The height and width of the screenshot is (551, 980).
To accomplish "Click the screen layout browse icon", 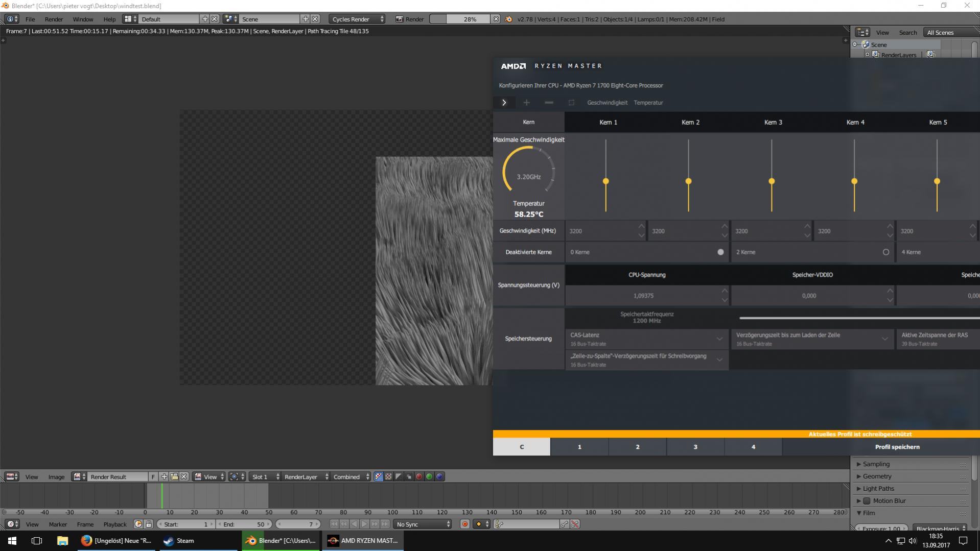I will [x=130, y=19].
